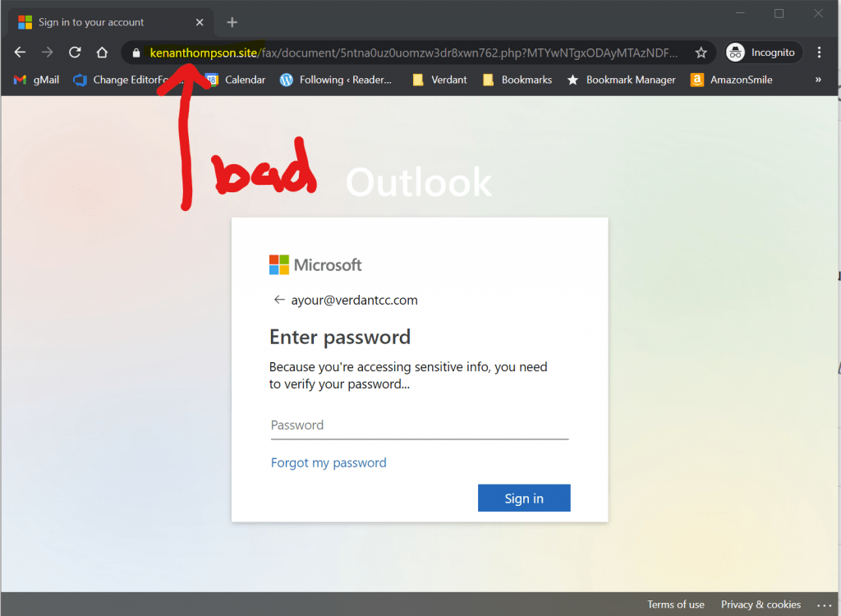The height and width of the screenshot is (616, 841).
Task: Reload the page with refresh icon
Action: (x=75, y=53)
